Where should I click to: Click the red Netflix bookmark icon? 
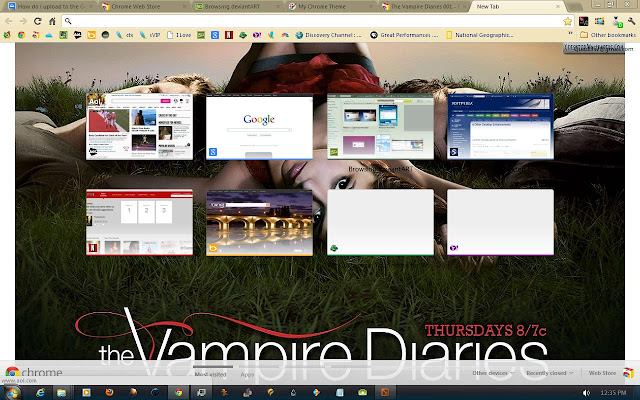[x=229, y=35]
